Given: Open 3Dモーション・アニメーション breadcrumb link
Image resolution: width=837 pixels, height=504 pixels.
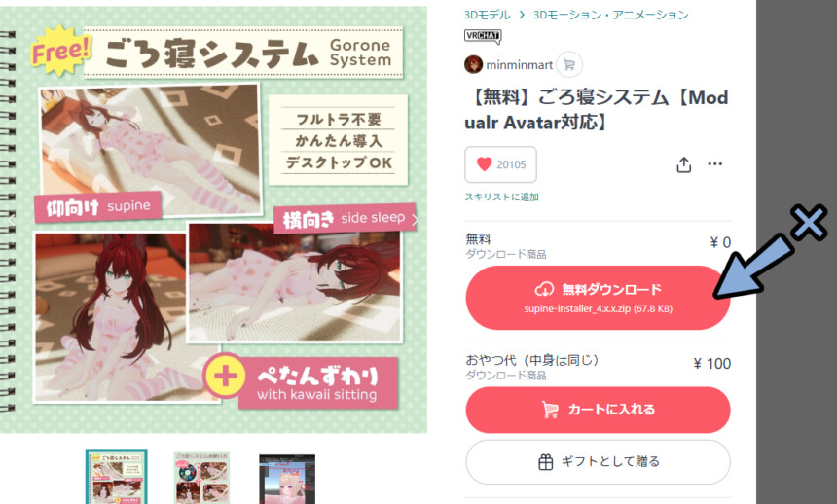Looking at the screenshot, I should point(610,15).
